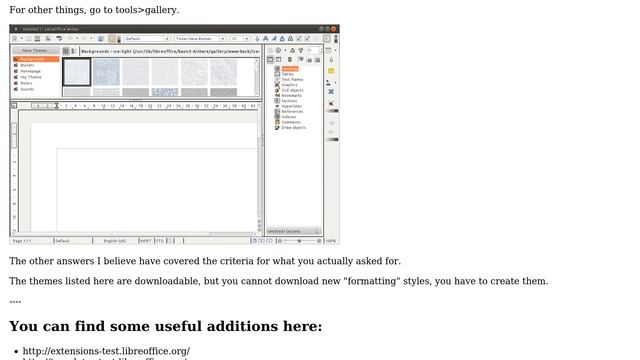640x360 pixels.
Task: Open the Times New Roman font dropdown
Action: 223,39
